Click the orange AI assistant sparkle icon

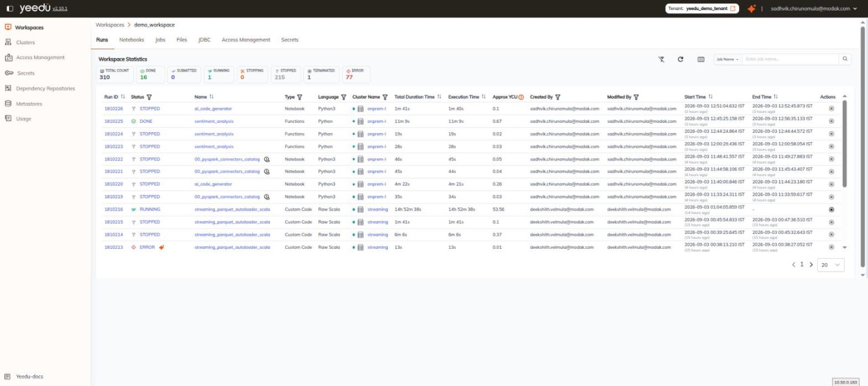pyautogui.click(x=751, y=8)
